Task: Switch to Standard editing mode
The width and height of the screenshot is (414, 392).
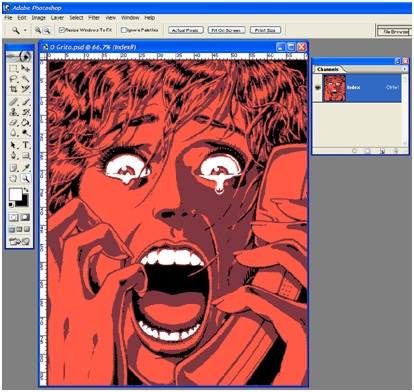Action: pyautogui.click(x=14, y=218)
